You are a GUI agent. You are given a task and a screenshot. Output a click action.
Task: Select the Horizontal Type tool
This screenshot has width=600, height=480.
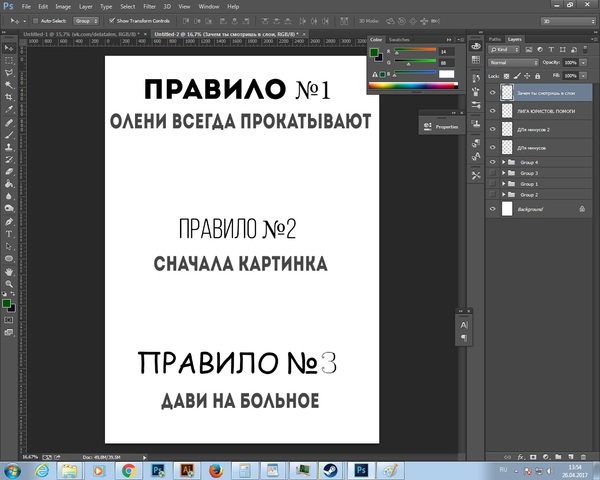[8, 234]
